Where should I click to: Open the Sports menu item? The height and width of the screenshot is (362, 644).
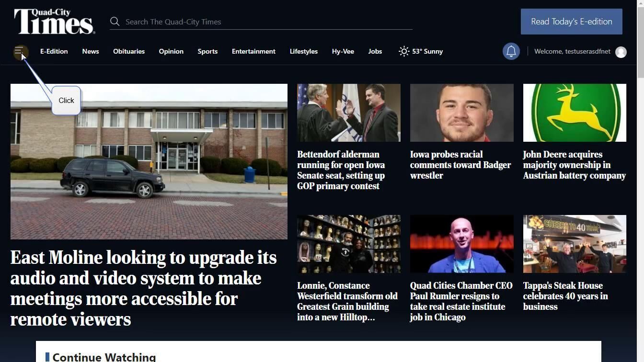[207, 51]
